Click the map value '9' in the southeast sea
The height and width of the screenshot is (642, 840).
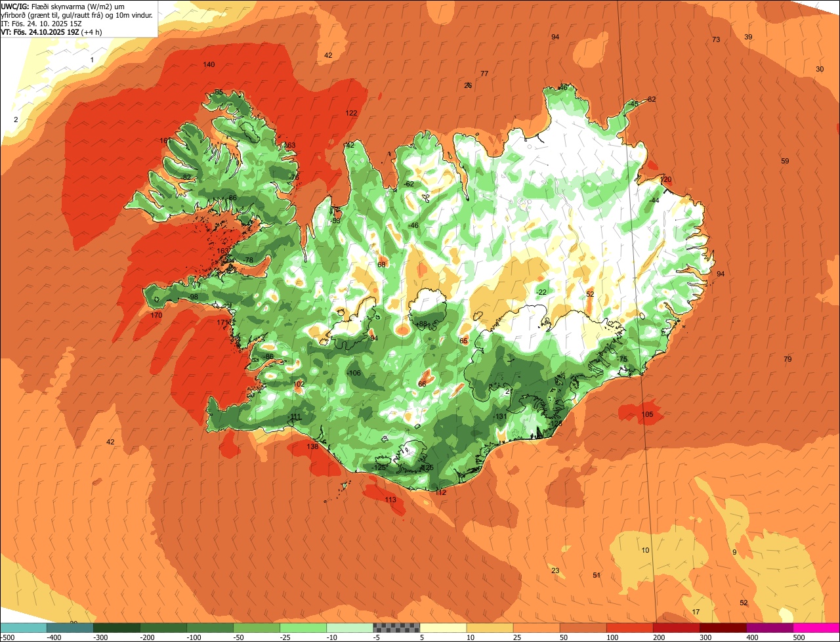click(x=734, y=552)
